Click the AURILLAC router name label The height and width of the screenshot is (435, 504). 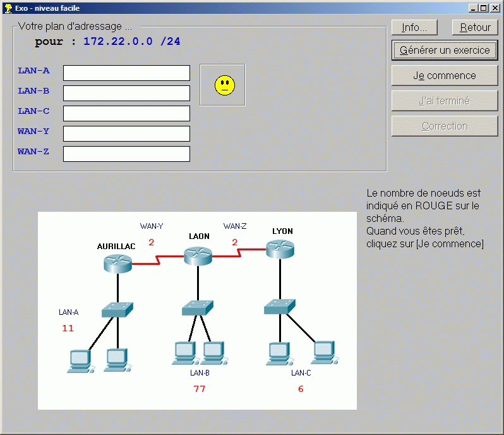(x=116, y=247)
